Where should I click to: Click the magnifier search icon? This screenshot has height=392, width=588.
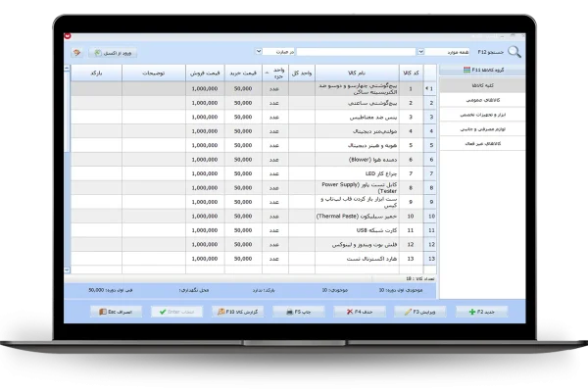[514, 52]
